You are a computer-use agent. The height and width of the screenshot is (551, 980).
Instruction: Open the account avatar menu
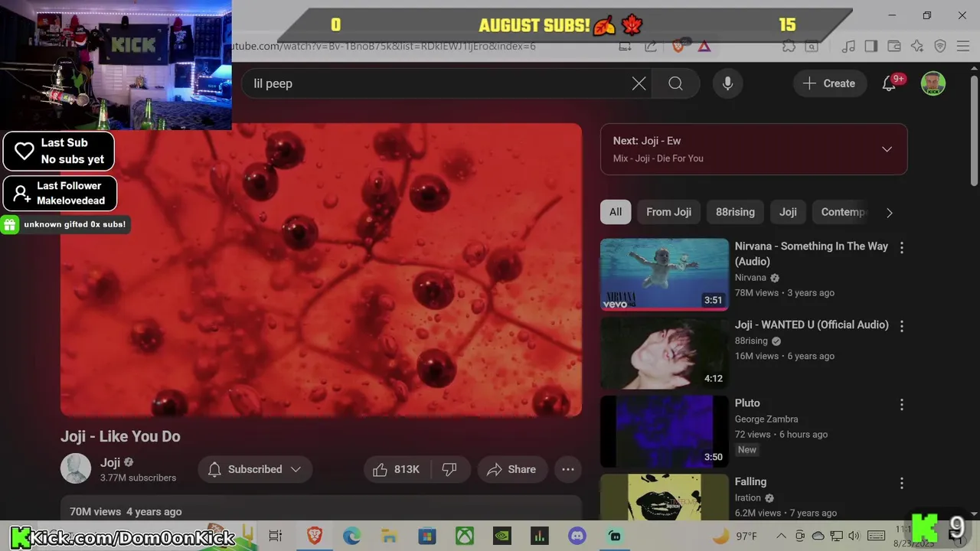[933, 83]
